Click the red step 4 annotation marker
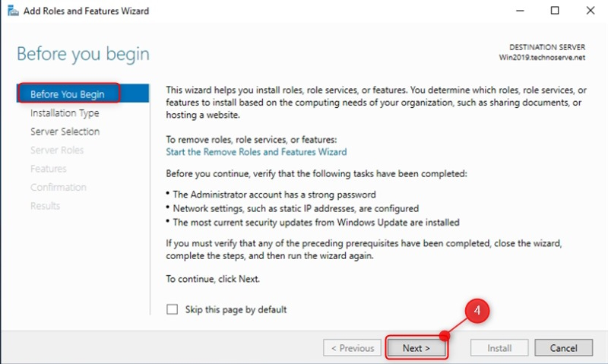This screenshot has height=364, width=608. coord(477,311)
